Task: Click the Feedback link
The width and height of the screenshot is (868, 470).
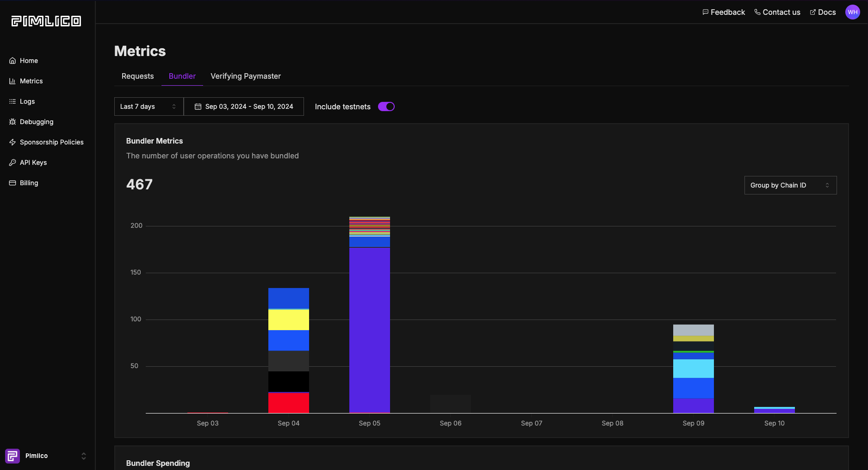Action: point(724,12)
